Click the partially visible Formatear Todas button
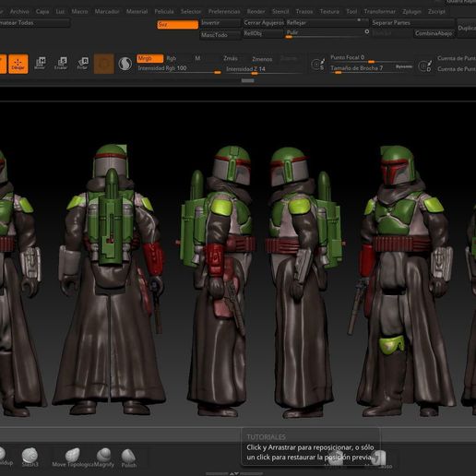Screen dimensions: 476x476 pos(35,23)
